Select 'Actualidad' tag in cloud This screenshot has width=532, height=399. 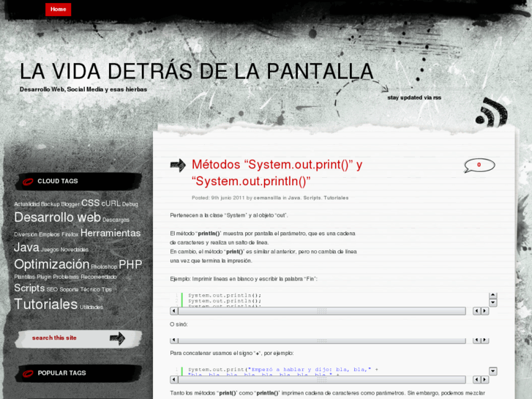(27, 204)
